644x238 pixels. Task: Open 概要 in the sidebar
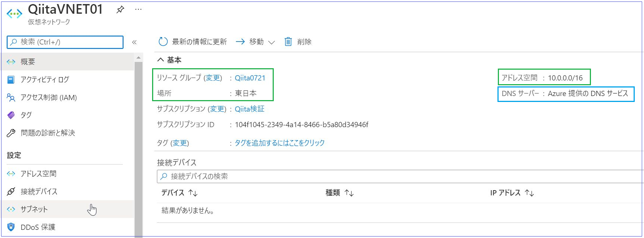(67, 62)
